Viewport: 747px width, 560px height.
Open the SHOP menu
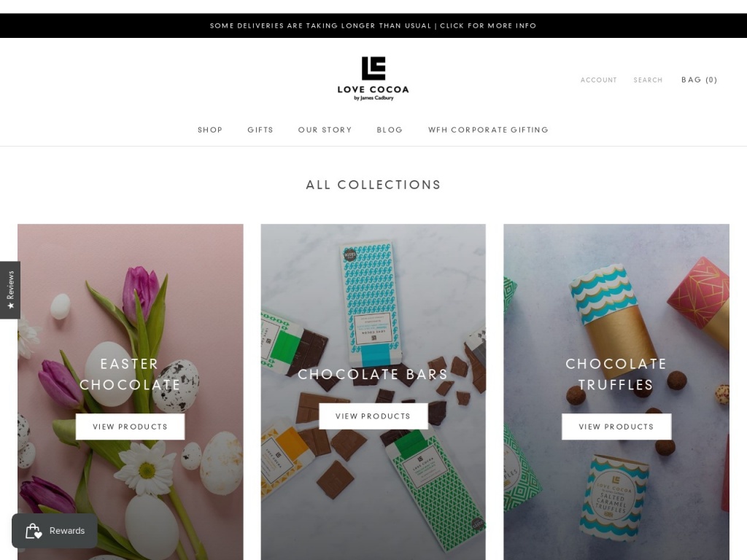(210, 130)
